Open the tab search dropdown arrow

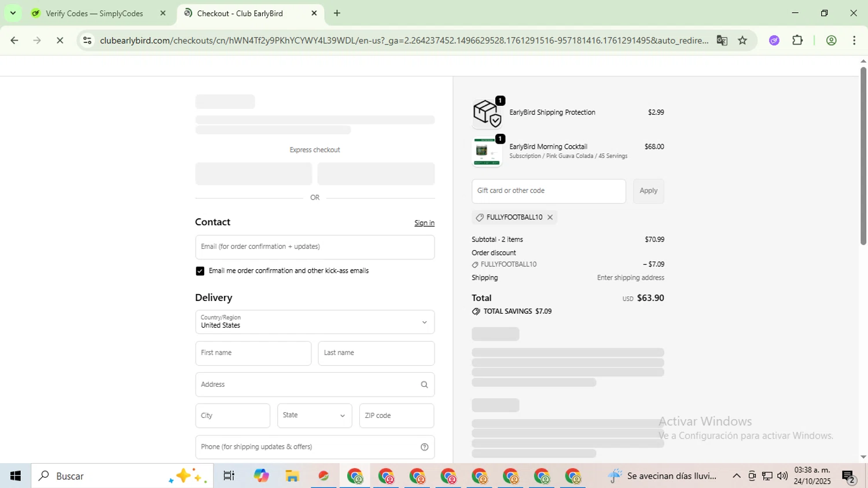[13, 13]
